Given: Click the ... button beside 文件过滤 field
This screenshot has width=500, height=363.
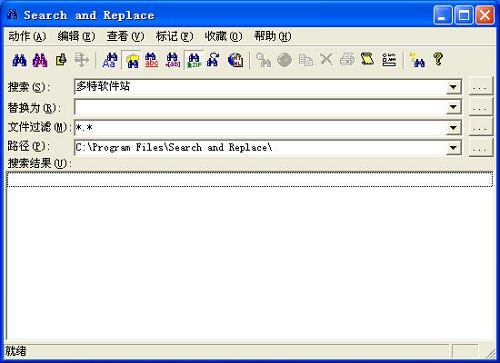Looking at the screenshot, I should [x=480, y=127].
